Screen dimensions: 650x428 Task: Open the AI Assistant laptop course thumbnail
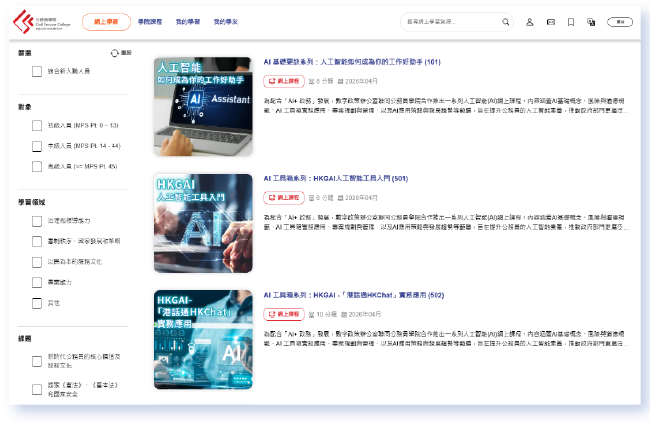click(203, 107)
